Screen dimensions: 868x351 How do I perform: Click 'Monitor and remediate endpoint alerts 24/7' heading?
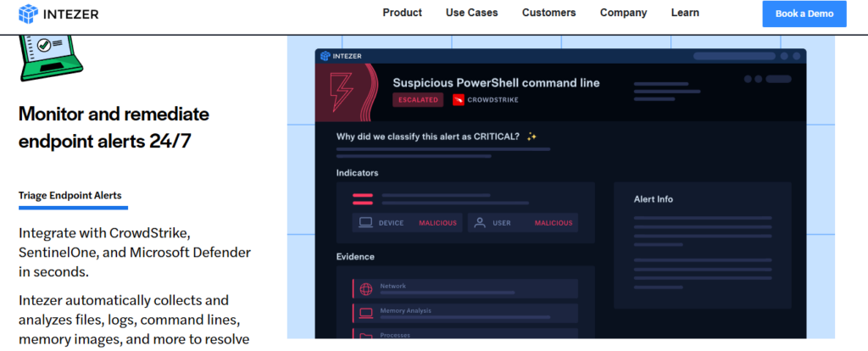114,128
